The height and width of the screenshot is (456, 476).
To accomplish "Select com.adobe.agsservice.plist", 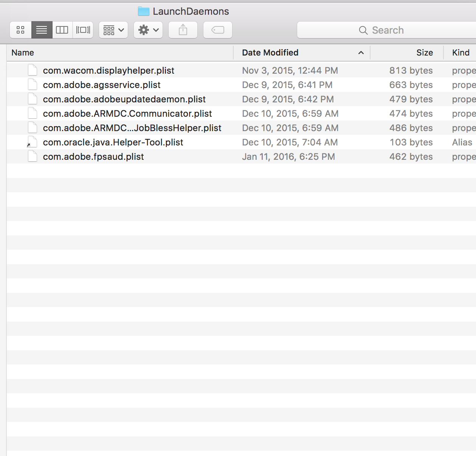I will pyautogui.click(x=241, y=85).
